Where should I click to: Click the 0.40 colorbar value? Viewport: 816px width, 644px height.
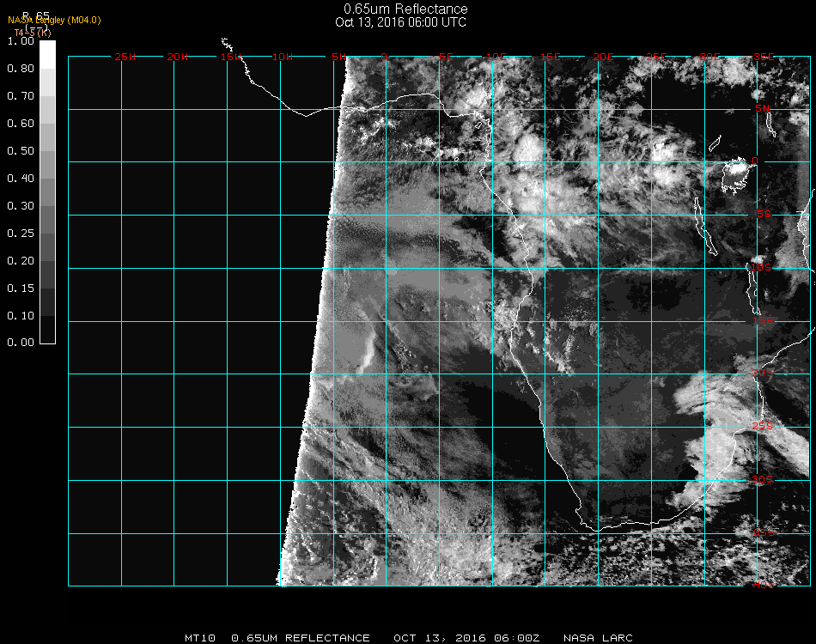[21, 179]
